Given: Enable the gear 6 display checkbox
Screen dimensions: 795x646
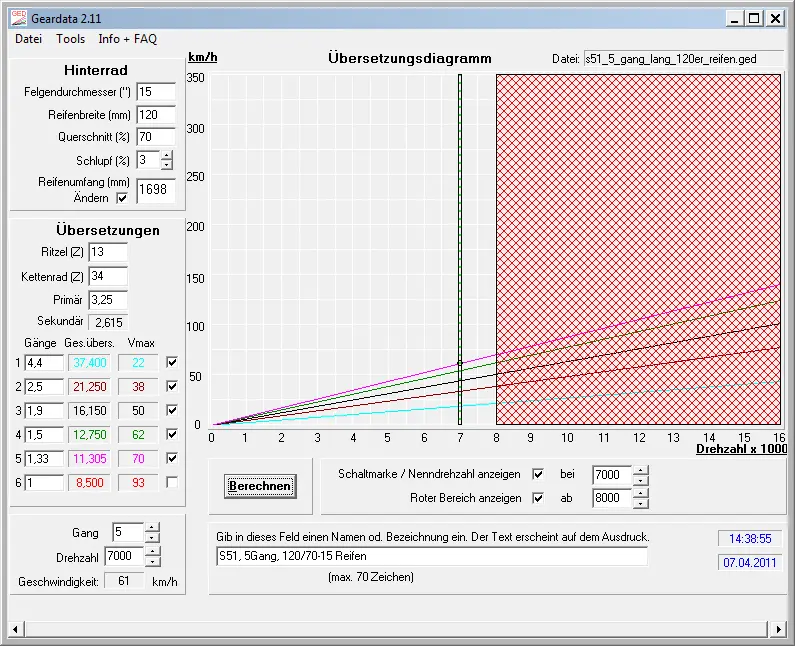Looking at the screenshot, I should [173, 483].
